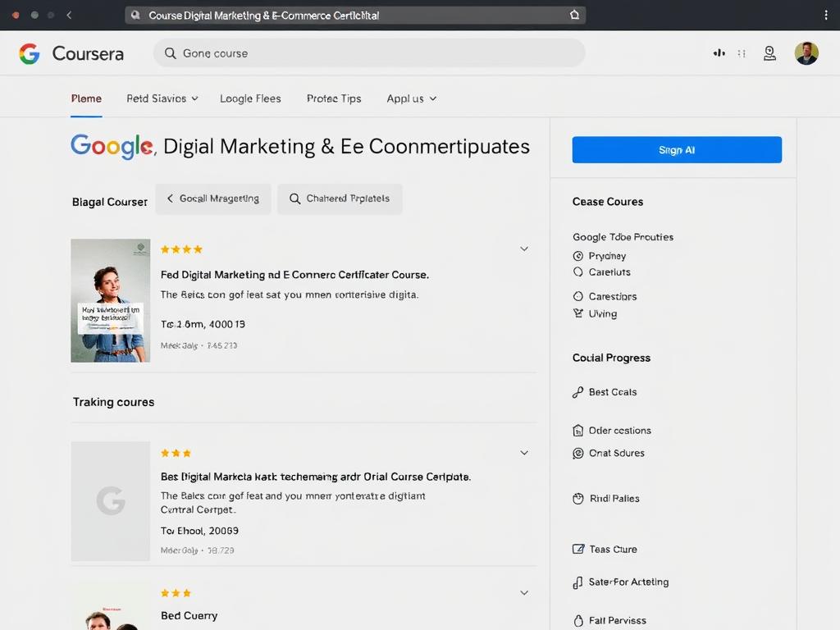Open the Bed Cuerry course title
Image resolution: width=840 pixels, height=630 pixels.
[189, 616]
